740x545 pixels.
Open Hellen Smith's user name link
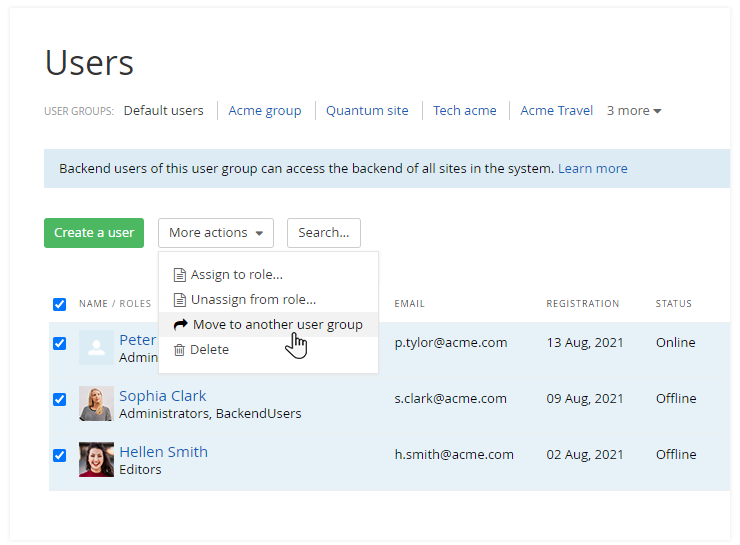pos(163,452)
